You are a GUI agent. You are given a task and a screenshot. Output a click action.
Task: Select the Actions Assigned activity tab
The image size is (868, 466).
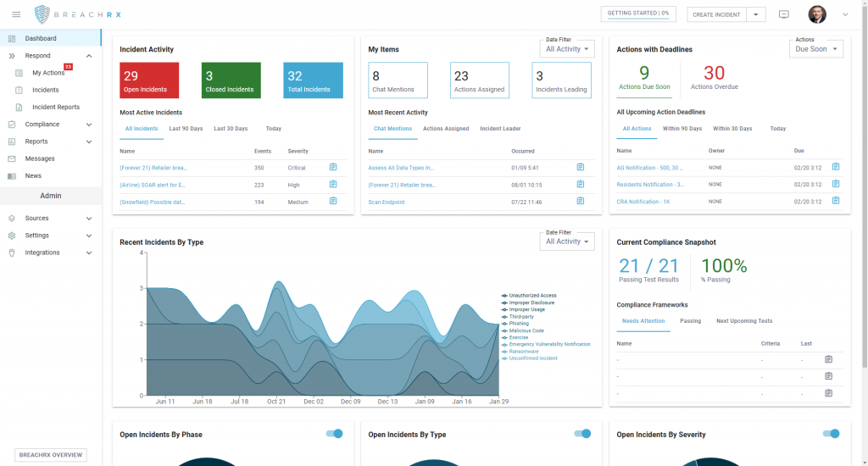446,129
